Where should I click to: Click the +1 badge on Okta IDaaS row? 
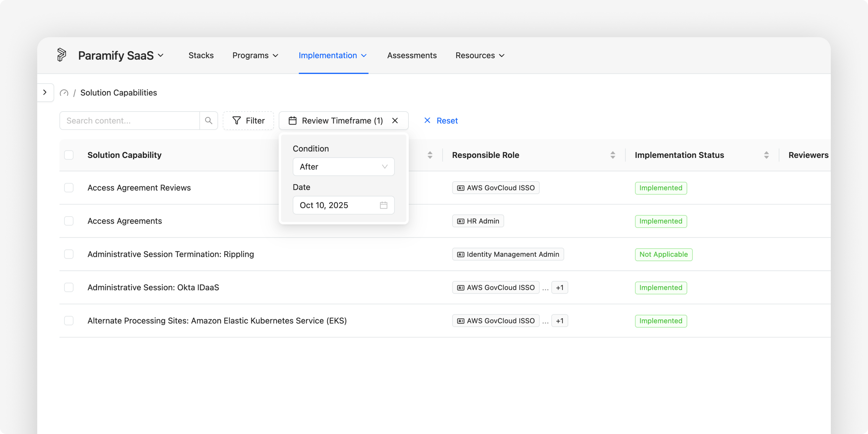pyautogui.click(x=560, y=288)
